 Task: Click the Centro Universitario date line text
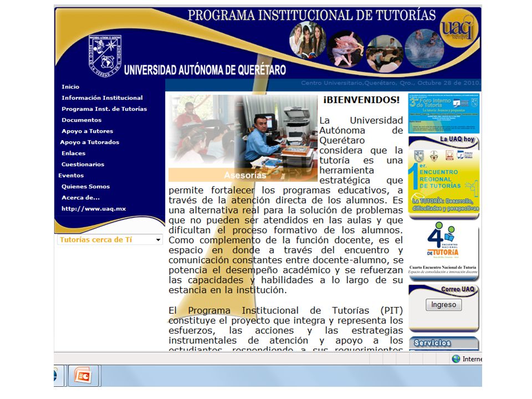pyautogui.click(x=390, y=83)
